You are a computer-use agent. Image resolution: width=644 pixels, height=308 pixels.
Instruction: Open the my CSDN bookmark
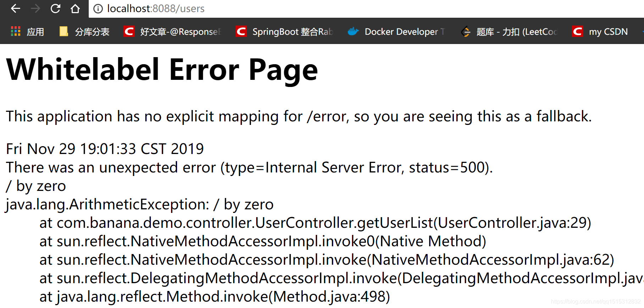click(608, 32)
